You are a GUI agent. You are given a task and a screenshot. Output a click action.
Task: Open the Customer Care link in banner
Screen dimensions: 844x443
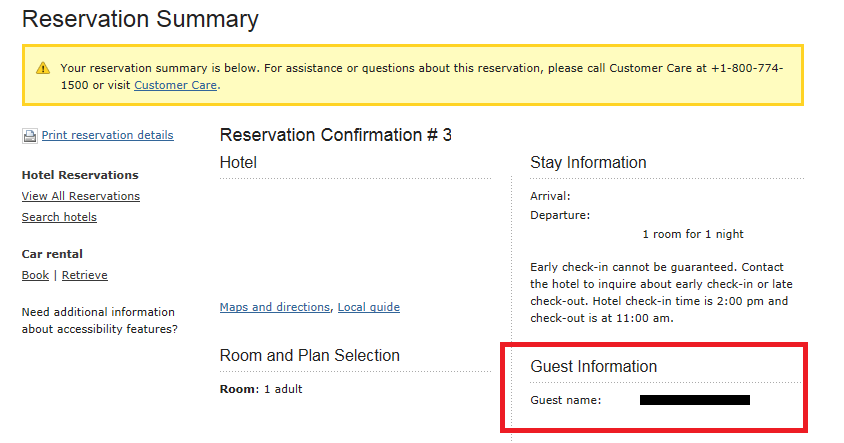(175, 85)
